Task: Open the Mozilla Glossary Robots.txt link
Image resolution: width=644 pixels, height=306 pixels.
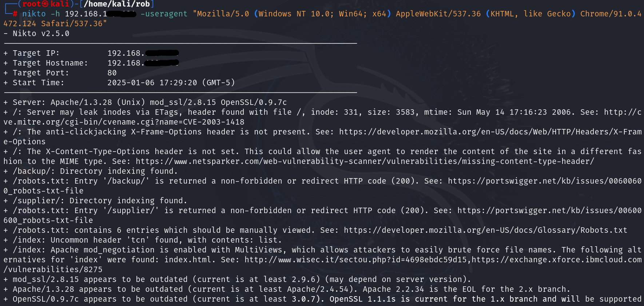Action: (485, 230)
